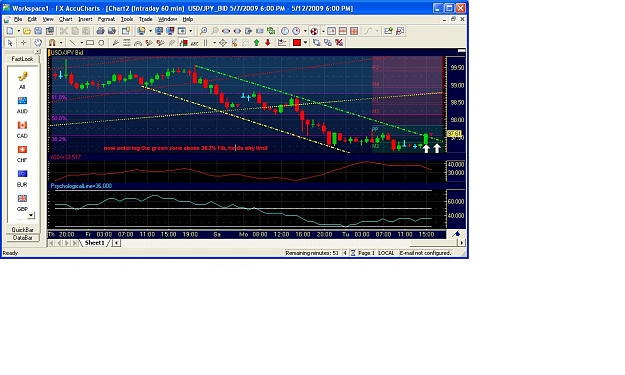Open the color swatch dropdown arrow
The width and height of the screenshot is (625, 375).
305,43
